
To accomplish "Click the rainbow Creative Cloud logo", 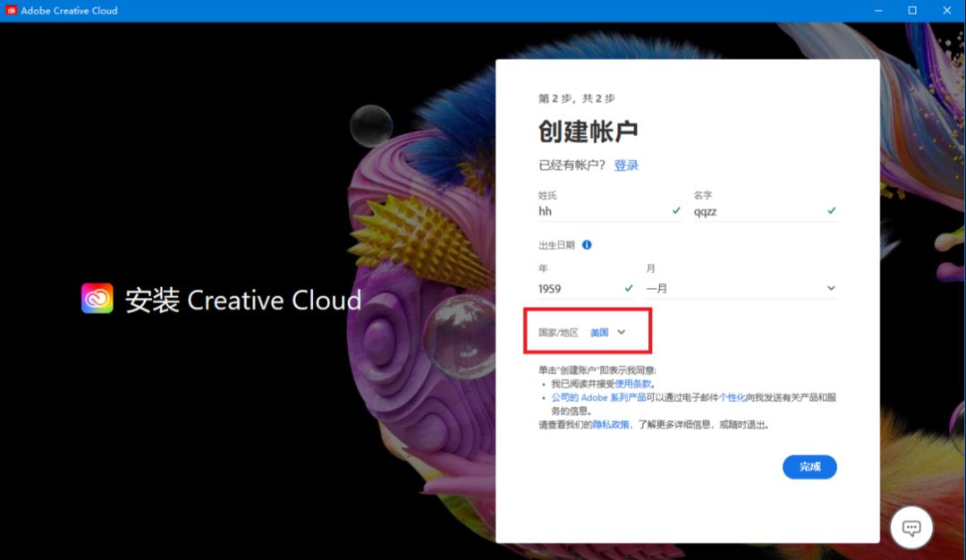I will tap(97, 299).
